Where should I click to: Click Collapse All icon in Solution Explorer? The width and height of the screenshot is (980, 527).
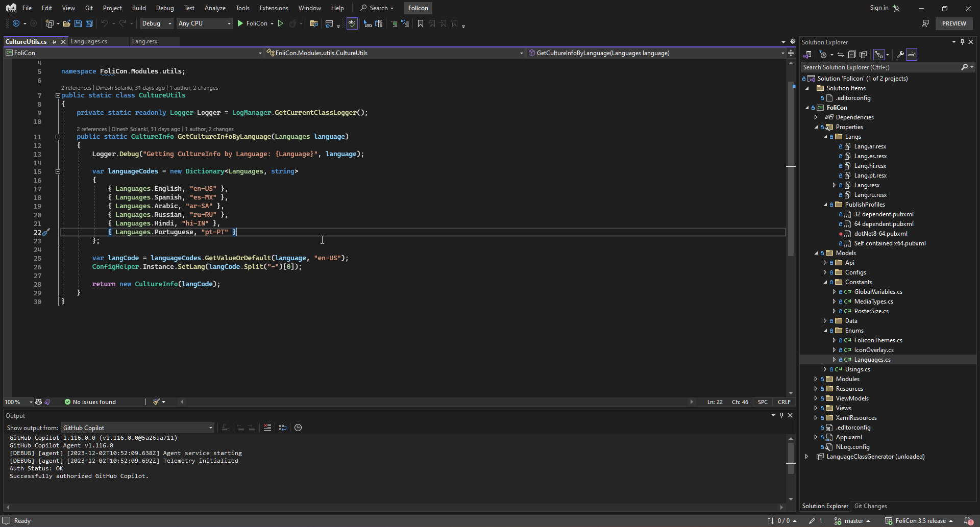(852, 55)
